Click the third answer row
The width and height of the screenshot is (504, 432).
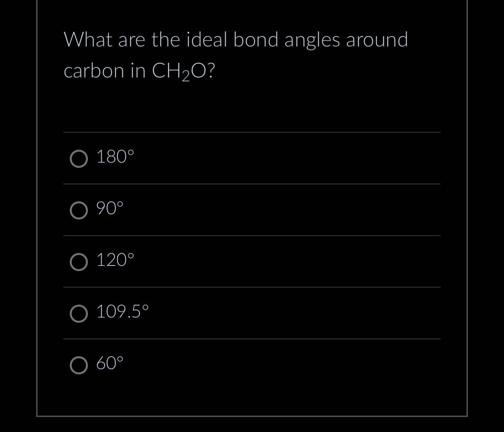pyautogui.click(x=252, y=262)
